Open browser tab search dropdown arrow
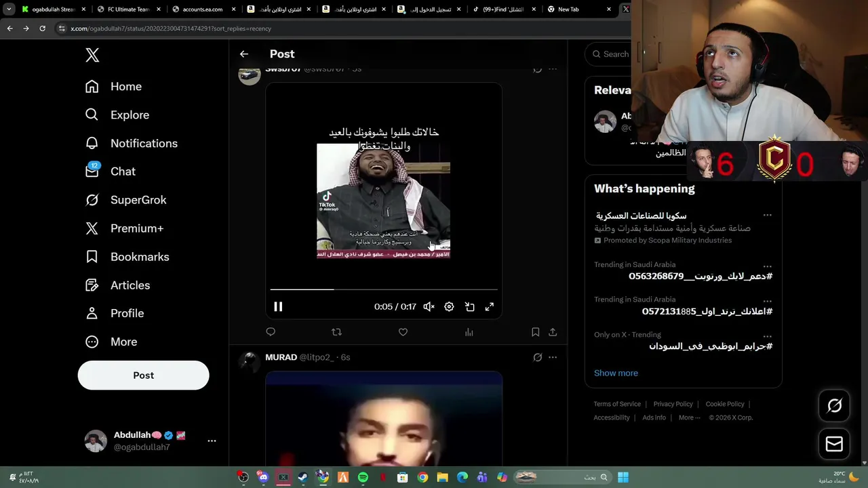 click(9, 9)
